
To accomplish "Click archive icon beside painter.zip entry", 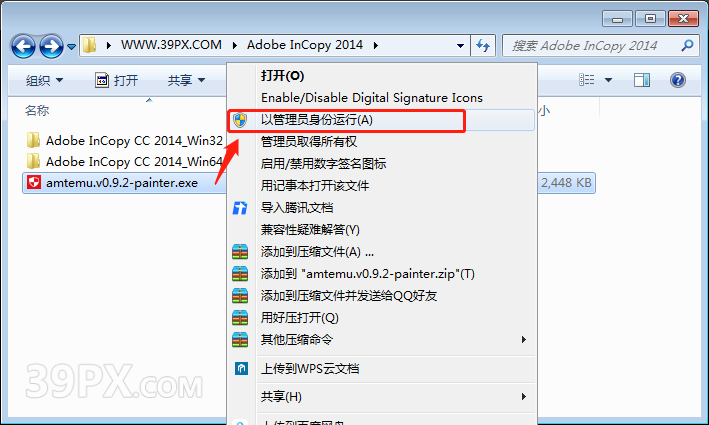I will (x=240, y=274).
